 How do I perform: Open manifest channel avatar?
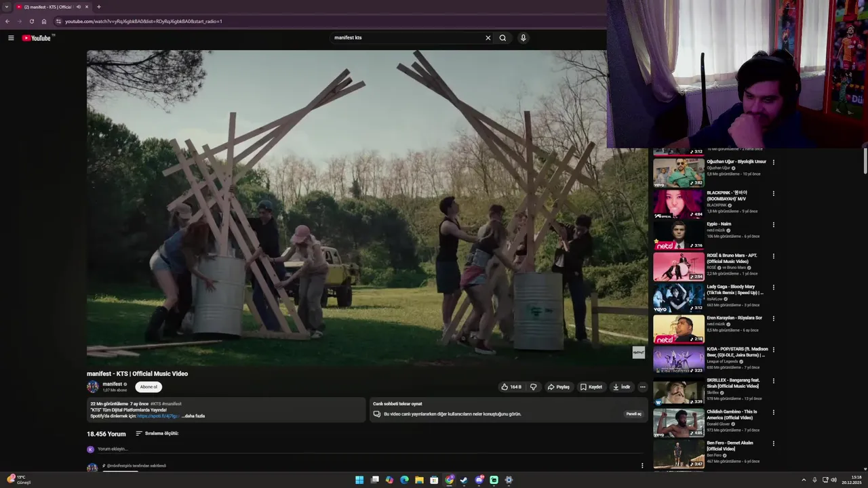coord(93,387)
